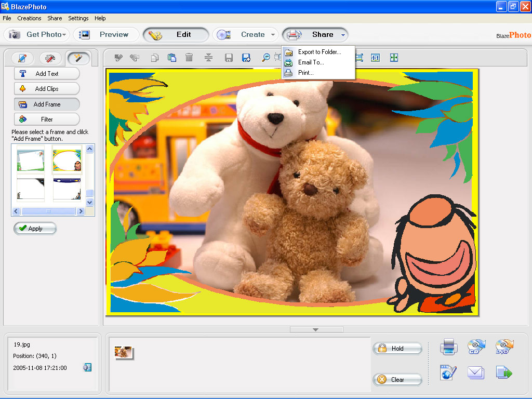Image resolution: width=532 pixels, height=399 pixels.
Task: Click the burn to CD icon
Action: (x=476, y=347)
